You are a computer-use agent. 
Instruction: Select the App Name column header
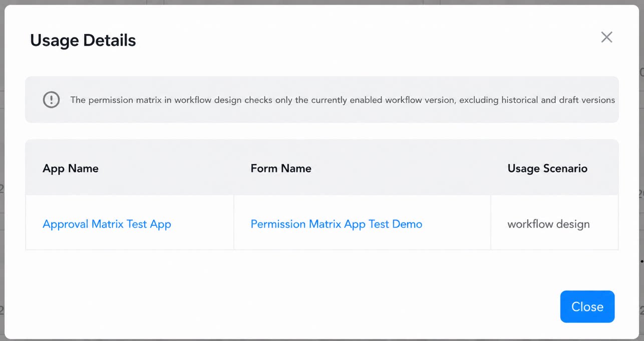coord(71,168)
